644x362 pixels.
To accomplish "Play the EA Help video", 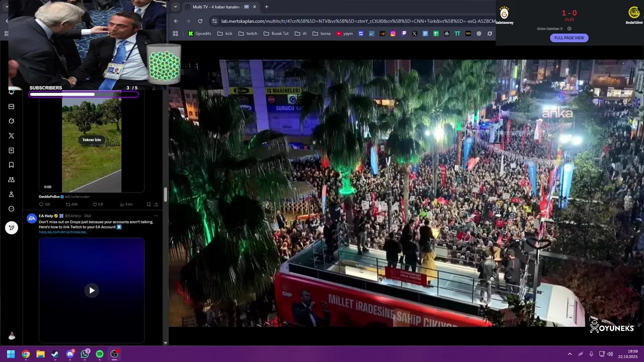I will (x=92, y=290).
